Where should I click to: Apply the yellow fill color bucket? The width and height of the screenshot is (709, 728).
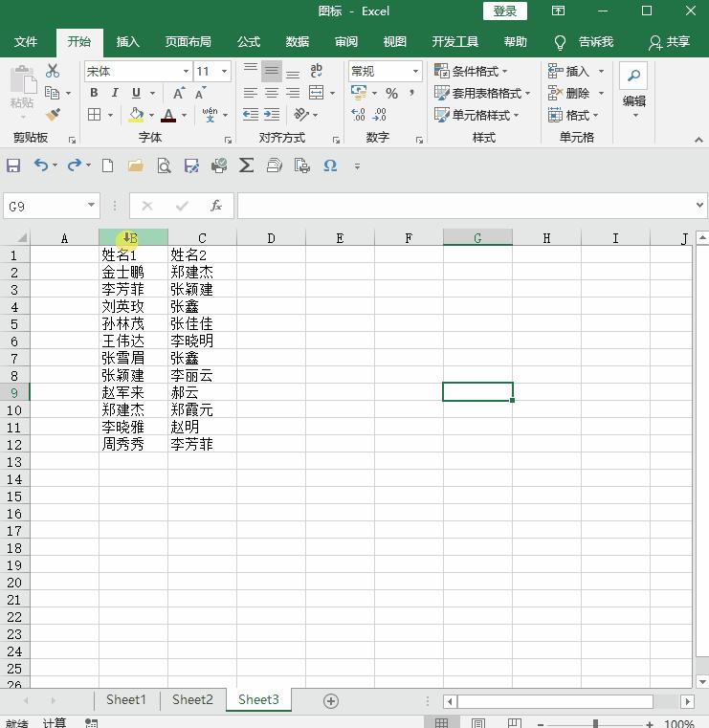(x=136, y=115)
